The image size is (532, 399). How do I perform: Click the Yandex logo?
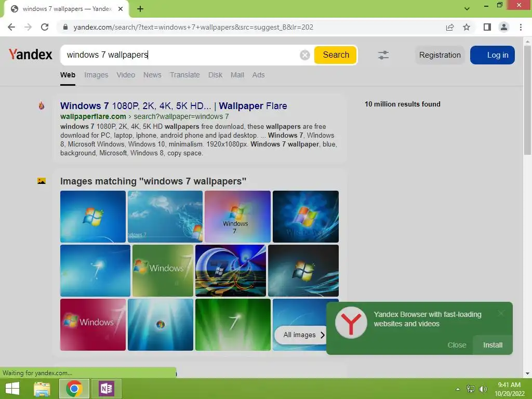31,54
